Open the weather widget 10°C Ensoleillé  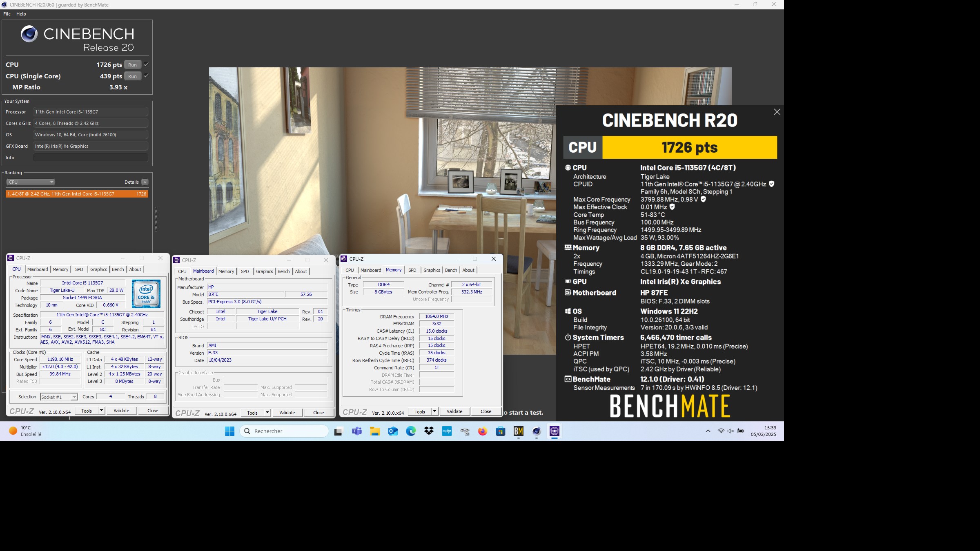[25, 431]
